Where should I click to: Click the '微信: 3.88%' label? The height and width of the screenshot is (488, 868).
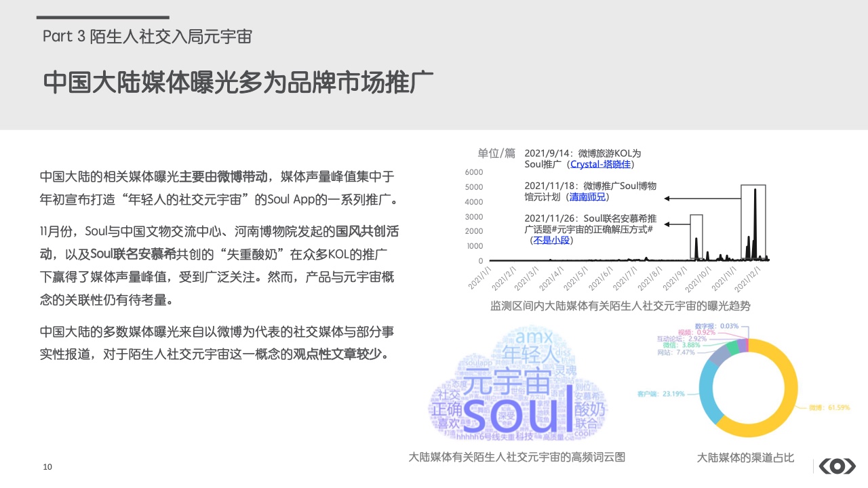(680, 345)
